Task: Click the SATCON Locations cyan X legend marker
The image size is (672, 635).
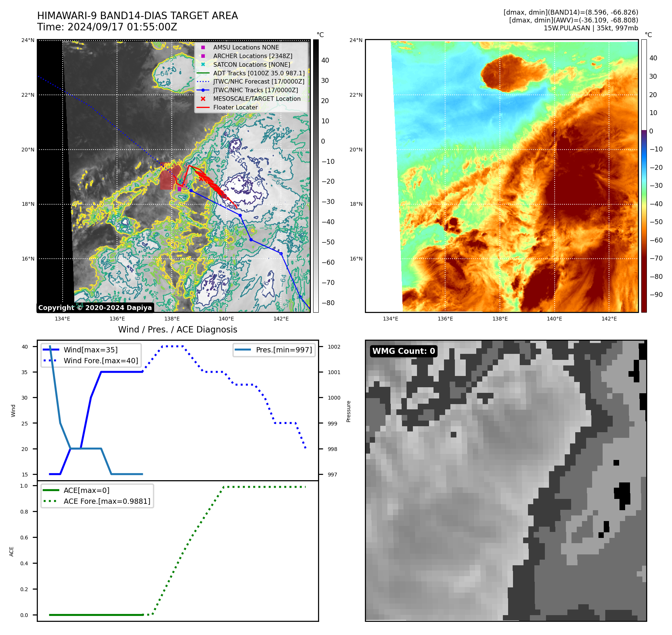Action: (x=203, y=64)
